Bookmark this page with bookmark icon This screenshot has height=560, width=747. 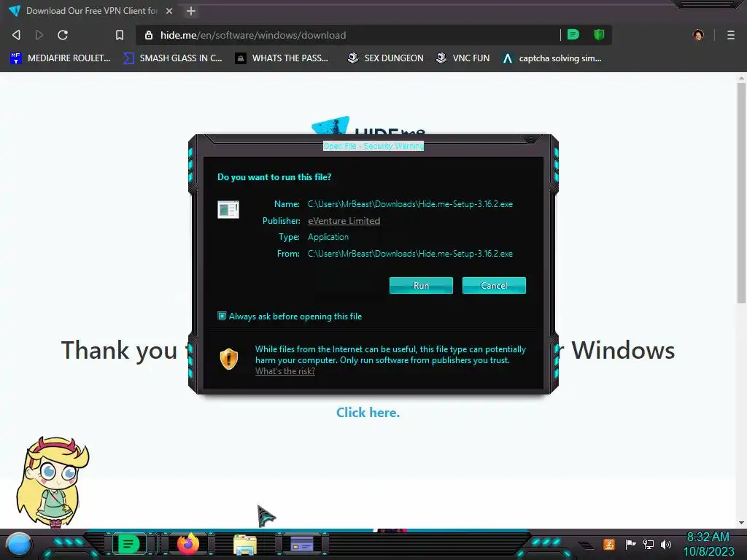coord(120,35)
